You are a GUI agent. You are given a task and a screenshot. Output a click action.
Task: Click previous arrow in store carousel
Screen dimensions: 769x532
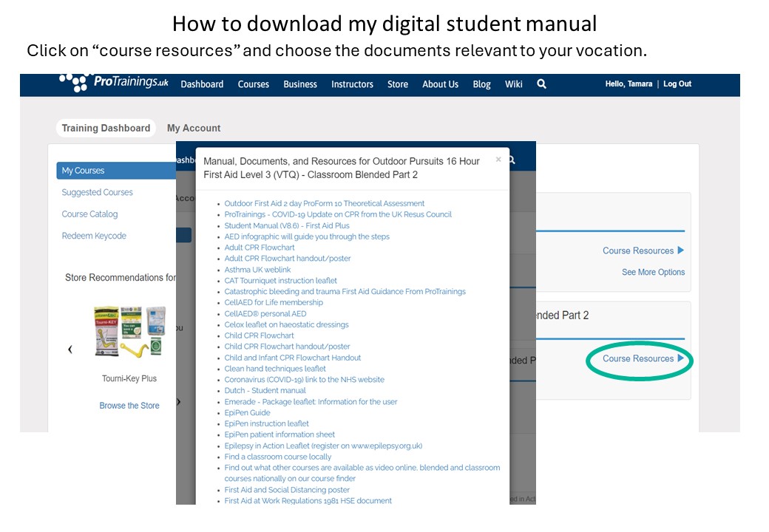tap(70, 349)
